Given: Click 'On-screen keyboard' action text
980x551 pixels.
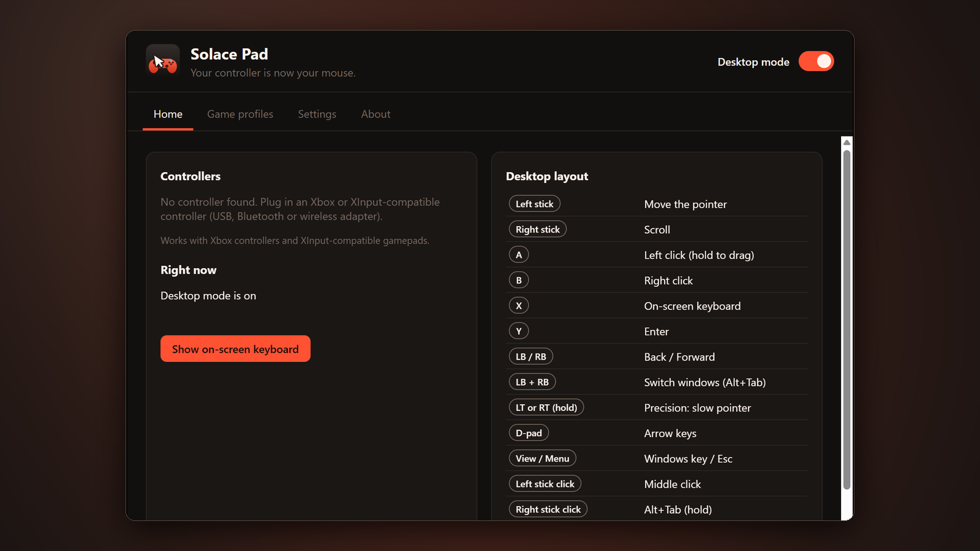Looking at the screenshot, I should 692,306.
